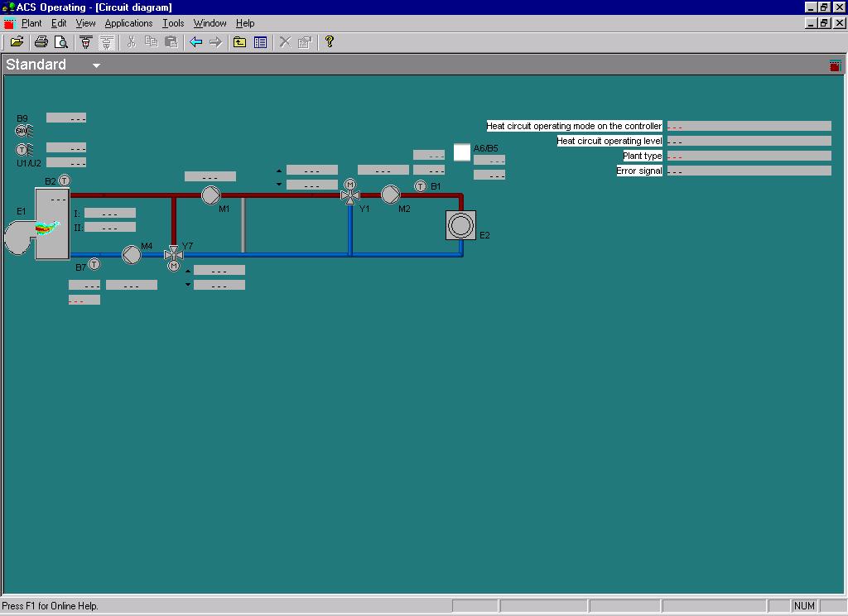Open the Edit menu
This screenshot has height=616, width=848.
(59, 23)
